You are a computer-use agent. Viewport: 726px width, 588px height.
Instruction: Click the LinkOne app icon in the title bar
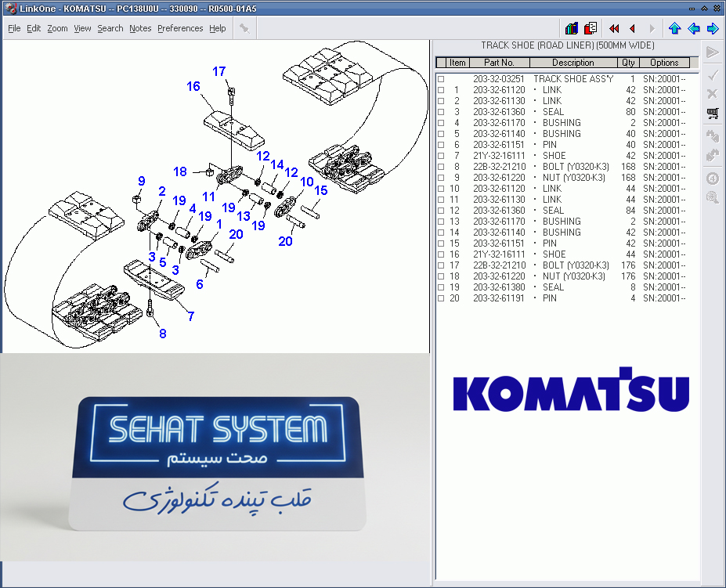[x=10, y=9]
